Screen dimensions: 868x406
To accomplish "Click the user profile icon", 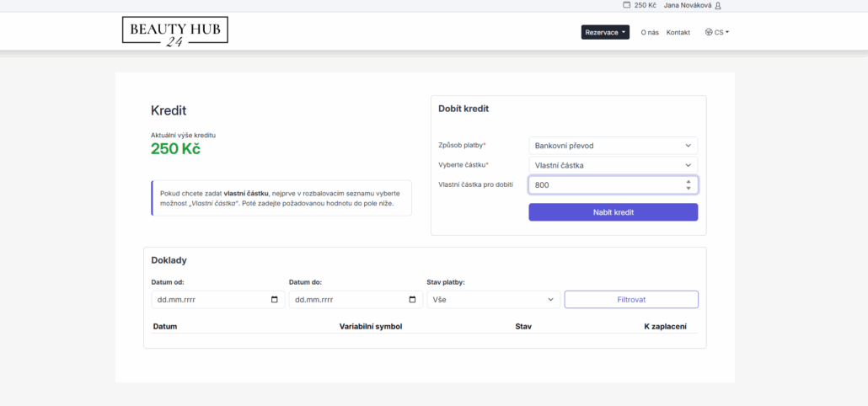I will 718,5.
